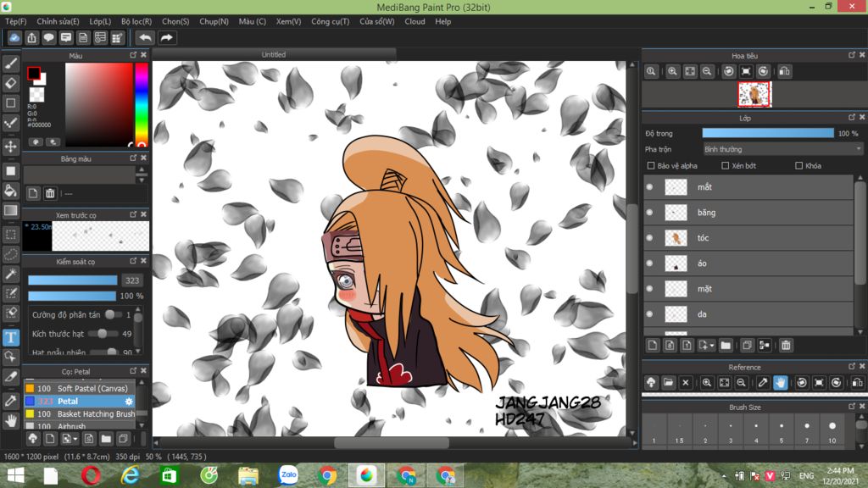Select the Basket Hatching Brush

click(80, 413)
